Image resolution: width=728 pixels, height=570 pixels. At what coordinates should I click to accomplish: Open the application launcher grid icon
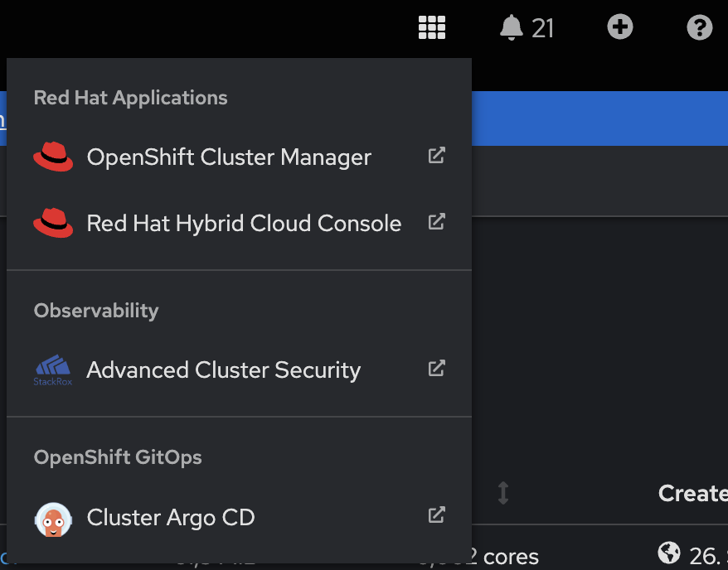pos(432,27)
